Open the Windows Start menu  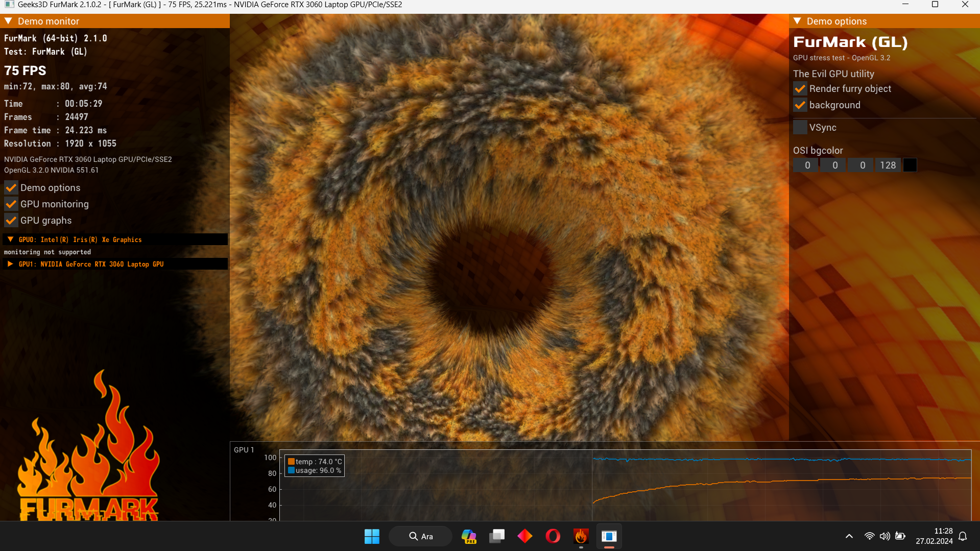tap(372, 536)
